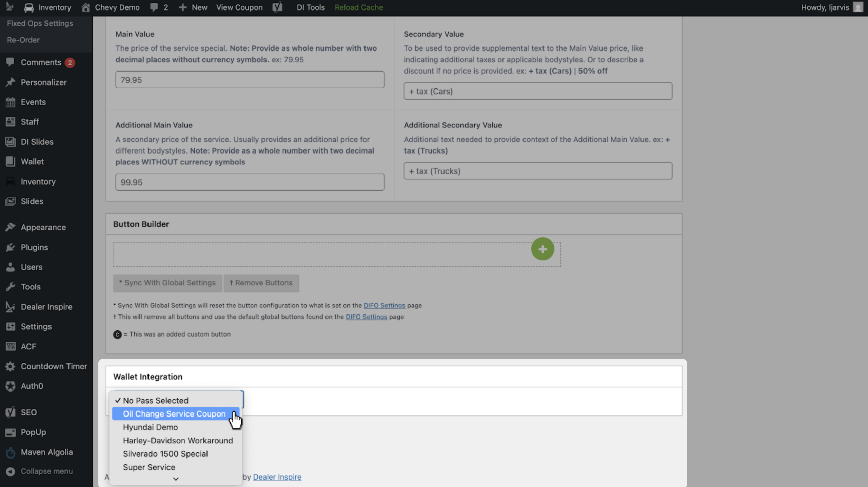Click Sync With Global Settings button

pos(167,283)
